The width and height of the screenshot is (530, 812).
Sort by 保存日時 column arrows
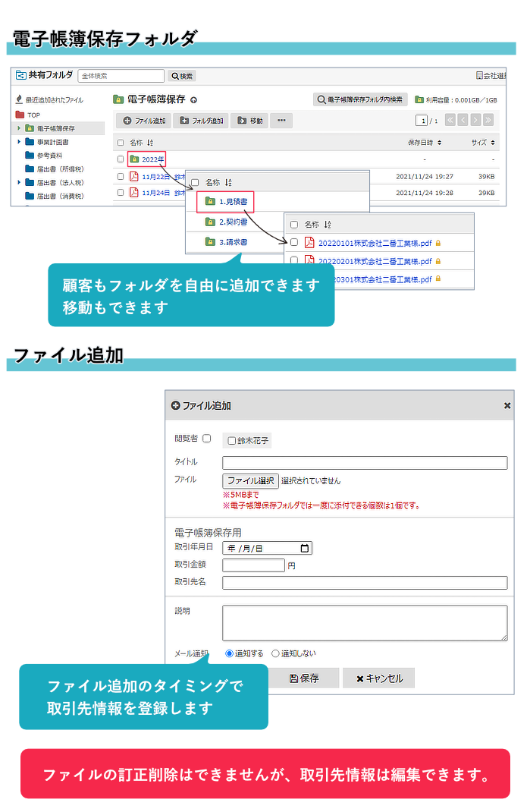tap(439, 143)
